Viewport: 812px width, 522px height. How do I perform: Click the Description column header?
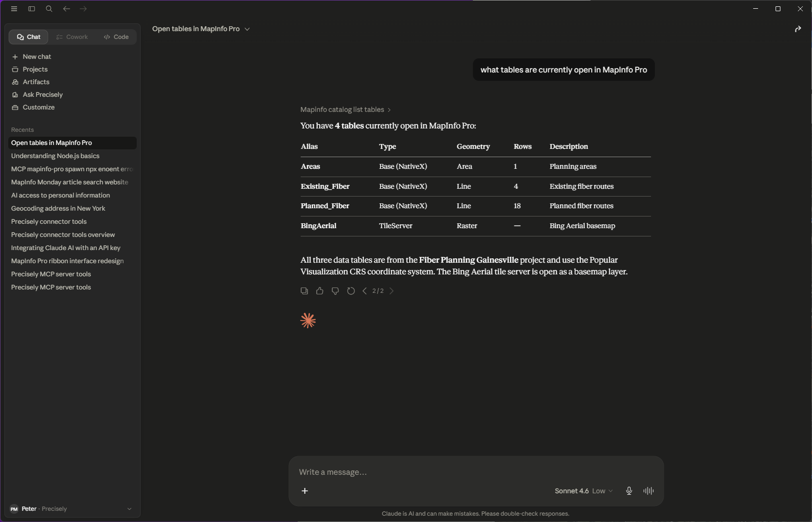tap(569, 147)
